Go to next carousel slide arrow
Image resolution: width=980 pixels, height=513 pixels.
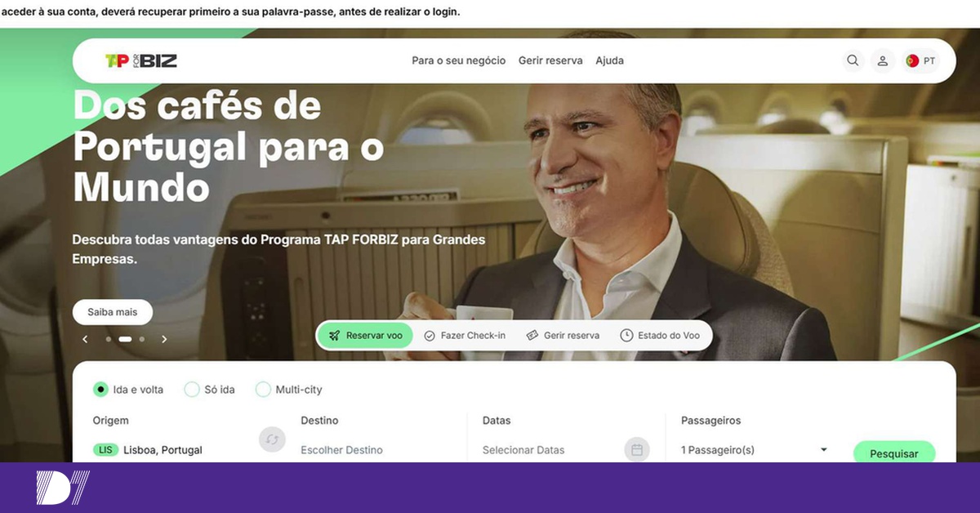coord(164,339)
